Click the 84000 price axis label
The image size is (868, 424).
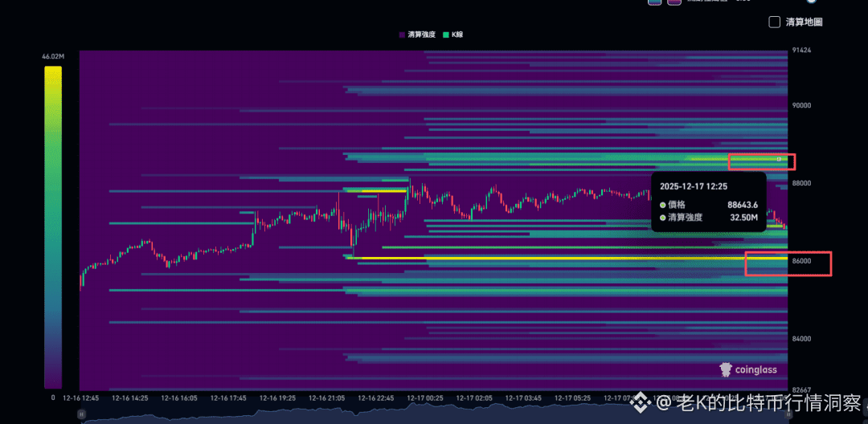802,338
